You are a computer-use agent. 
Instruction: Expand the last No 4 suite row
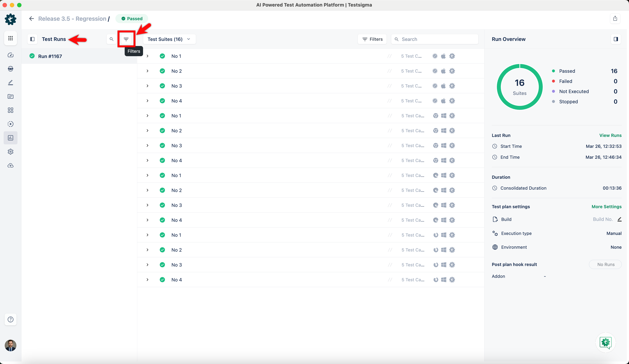[148, 280]
